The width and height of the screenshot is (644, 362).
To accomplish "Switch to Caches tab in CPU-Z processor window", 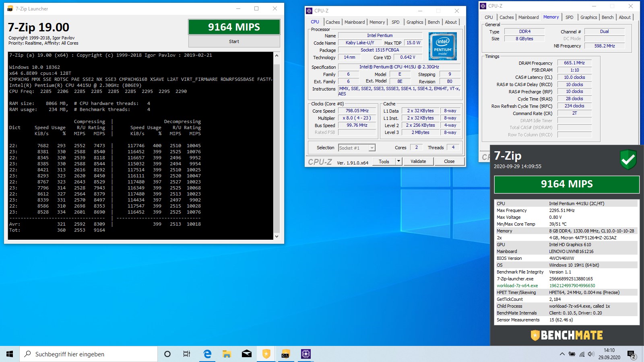I will click(x=333, y=22).
